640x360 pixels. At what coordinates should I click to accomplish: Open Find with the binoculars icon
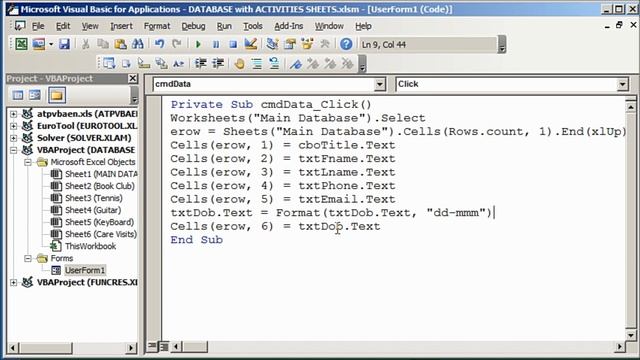(x=138, y=44)
